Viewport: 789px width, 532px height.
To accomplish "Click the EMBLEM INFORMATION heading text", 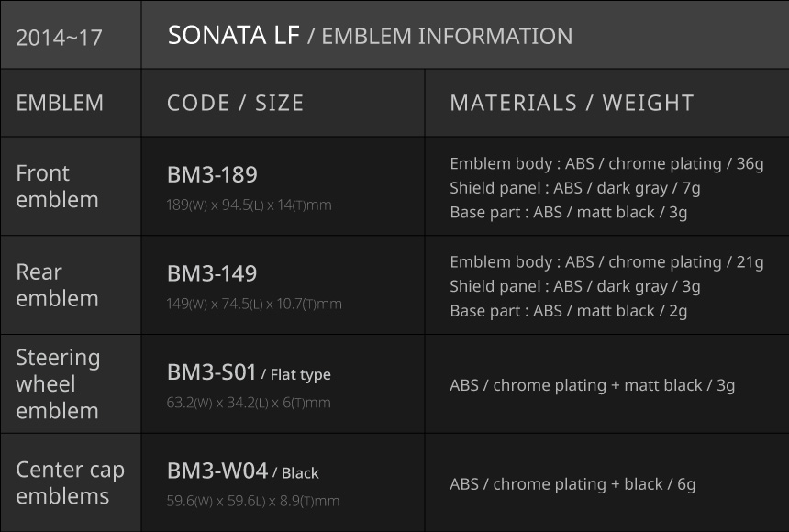I will (447, 37).
